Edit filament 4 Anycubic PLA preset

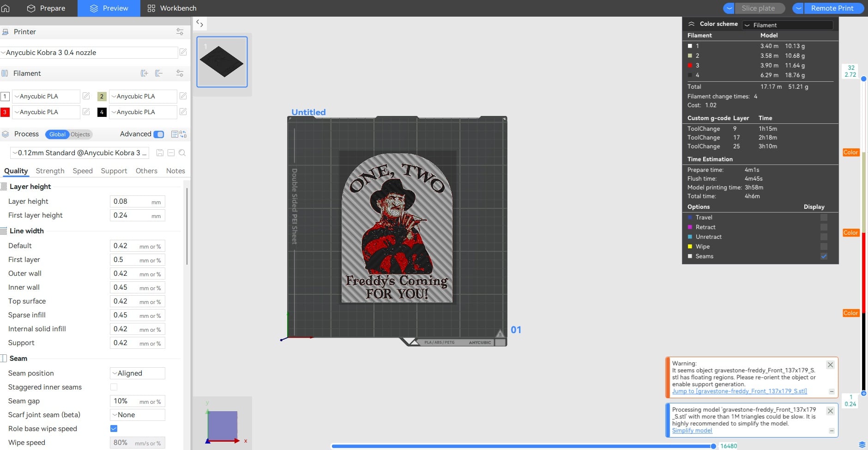(183, 112)
